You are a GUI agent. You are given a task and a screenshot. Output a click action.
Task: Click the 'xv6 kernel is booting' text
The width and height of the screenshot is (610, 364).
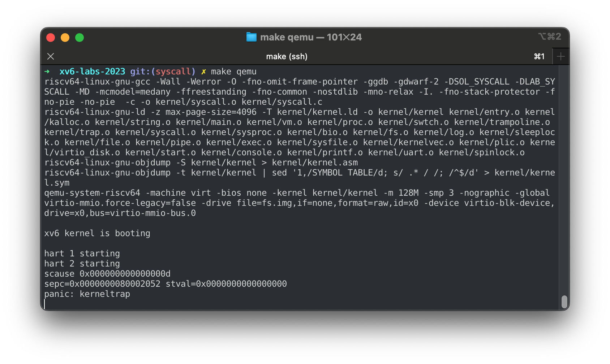click(97, 233)
